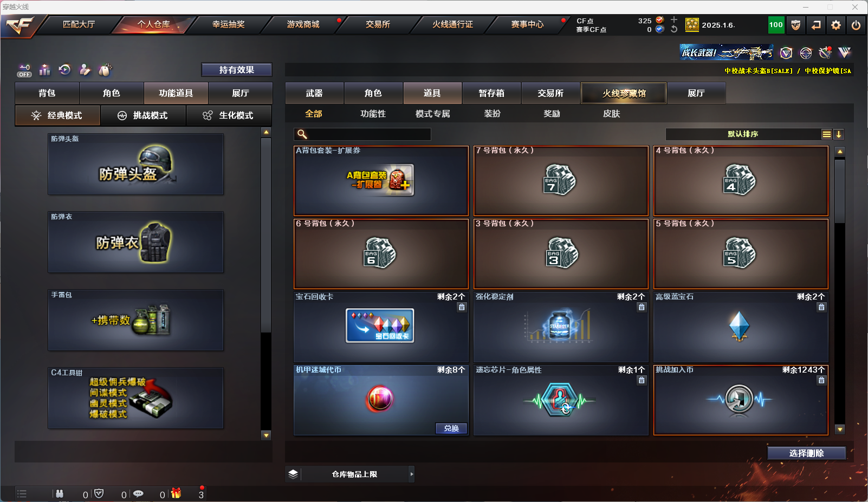Click the power exit icon

coord(856,25)
